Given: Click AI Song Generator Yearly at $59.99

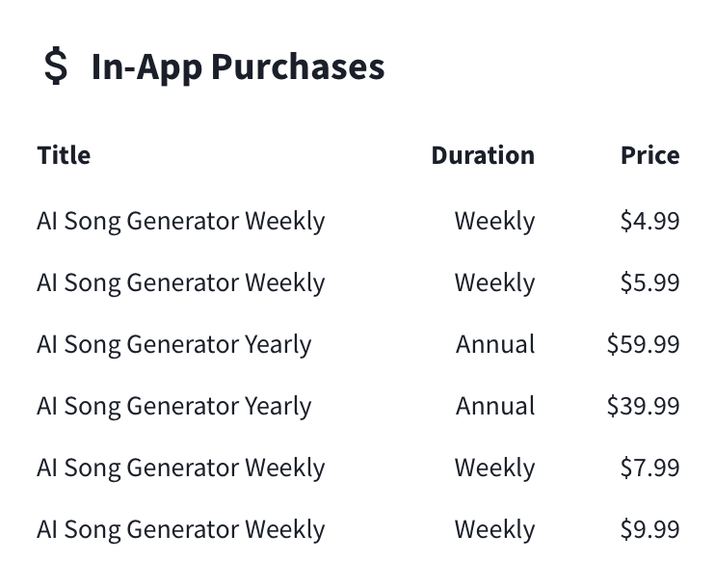Looking at the screenshot, I should pyautogui.click(x=174, y=344).
